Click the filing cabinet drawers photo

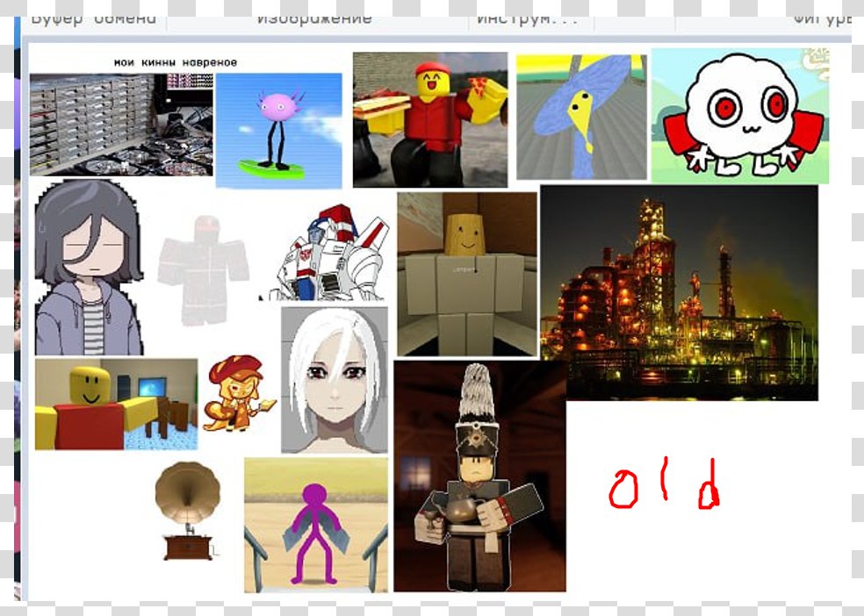click(121, 125)
